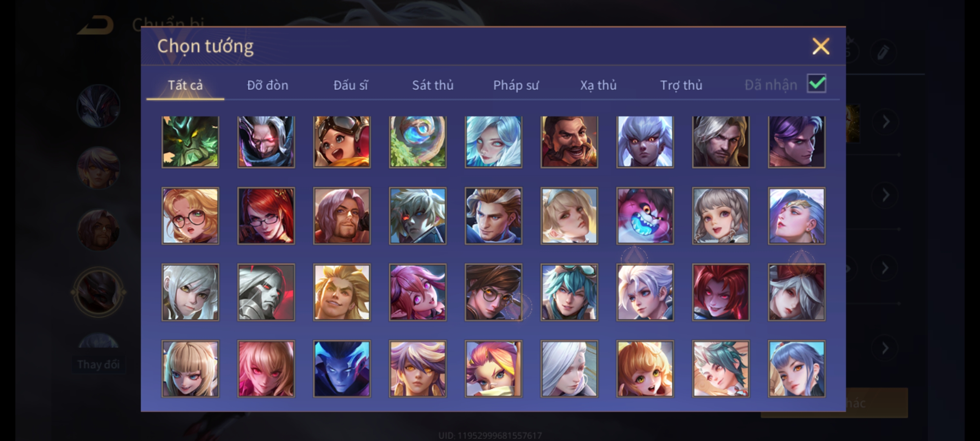Pick the blonde girl with round glasses
The image size is (980, 441).
pos(190,216)
